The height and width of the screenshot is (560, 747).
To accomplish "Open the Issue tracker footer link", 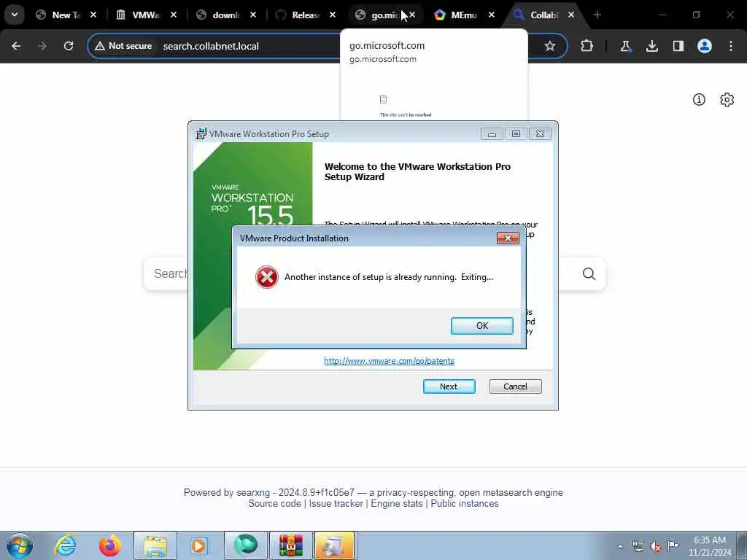I will [336, 503].
